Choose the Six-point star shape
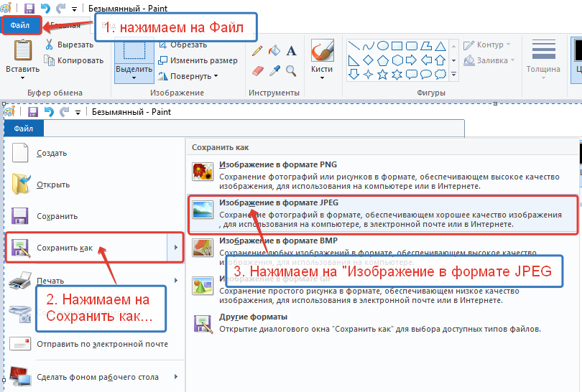 click(397, 75)
